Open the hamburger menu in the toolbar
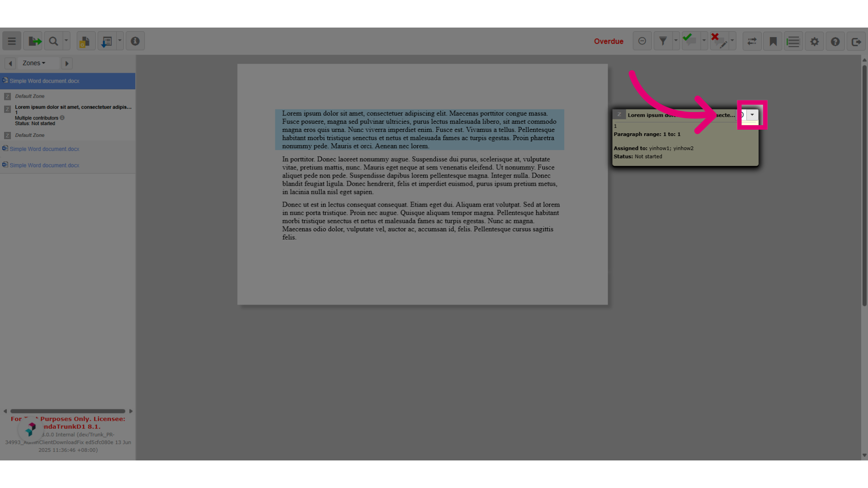The image size is (868, 488). pyautogui.click(x=12, y=41)
